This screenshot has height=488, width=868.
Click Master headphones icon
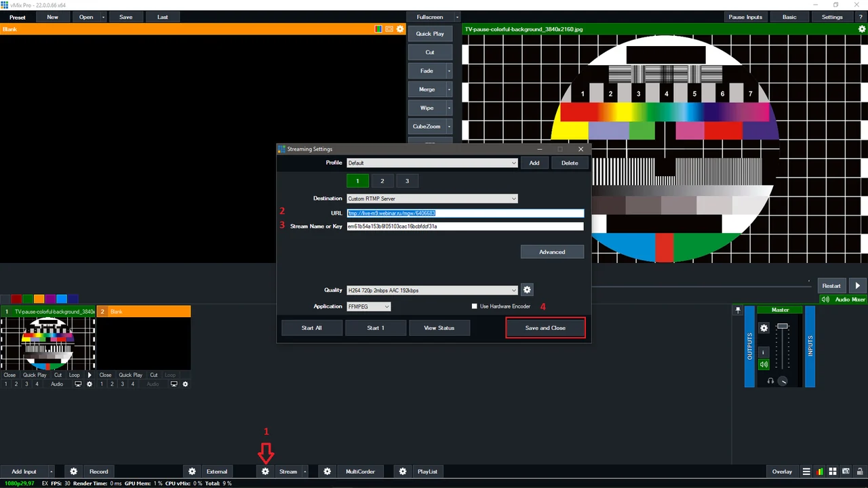pos(770,381)
